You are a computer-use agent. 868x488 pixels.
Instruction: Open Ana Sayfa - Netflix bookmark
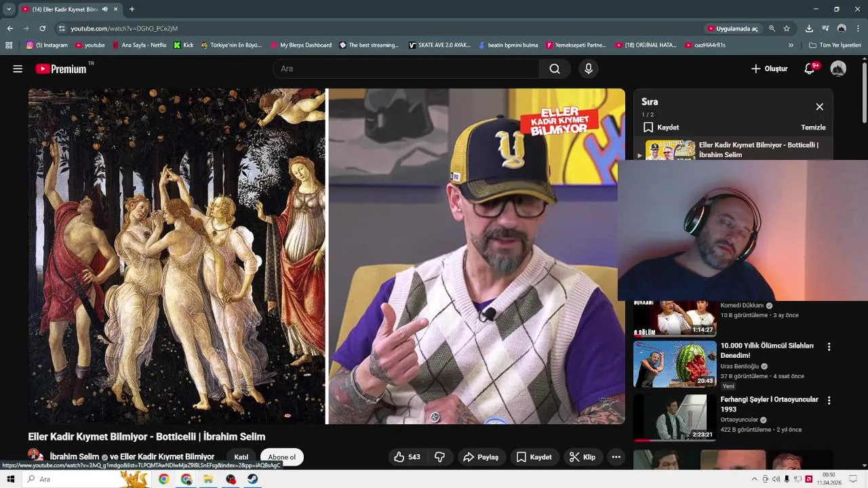point(139,45)
